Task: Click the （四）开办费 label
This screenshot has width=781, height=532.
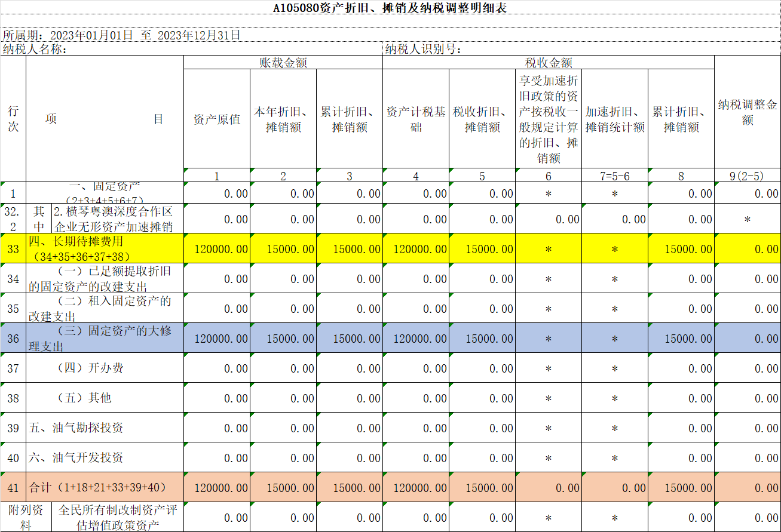Action: tap(105, 368)
